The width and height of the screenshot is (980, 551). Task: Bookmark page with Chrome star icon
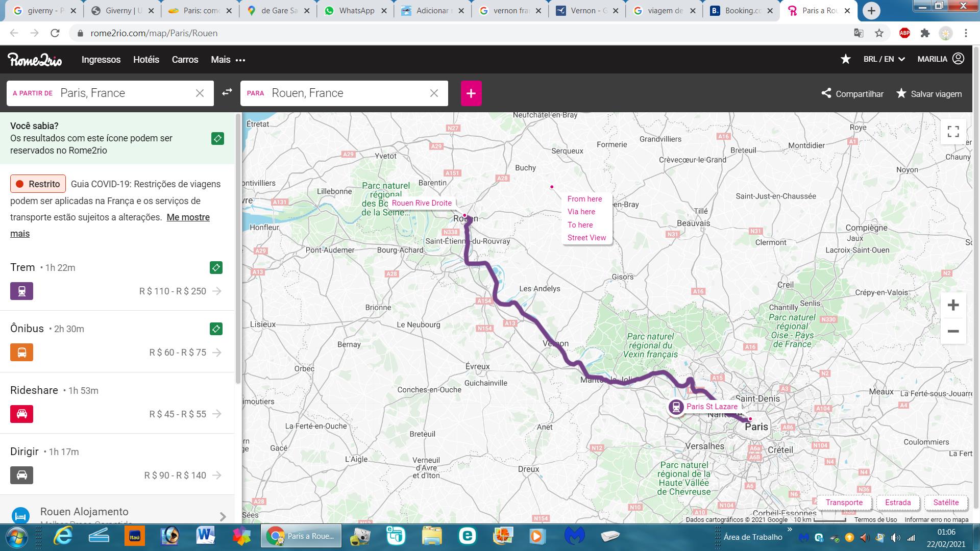[879, 33]
